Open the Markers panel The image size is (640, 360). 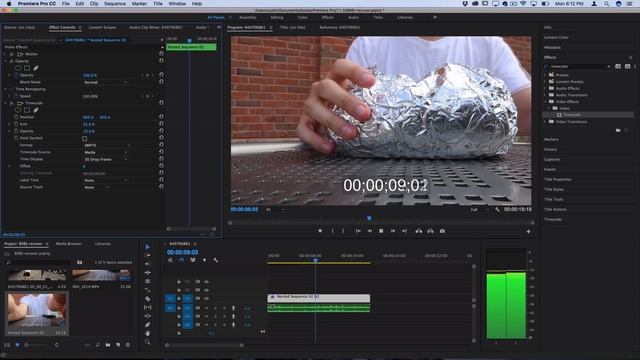tap(551, 139)
